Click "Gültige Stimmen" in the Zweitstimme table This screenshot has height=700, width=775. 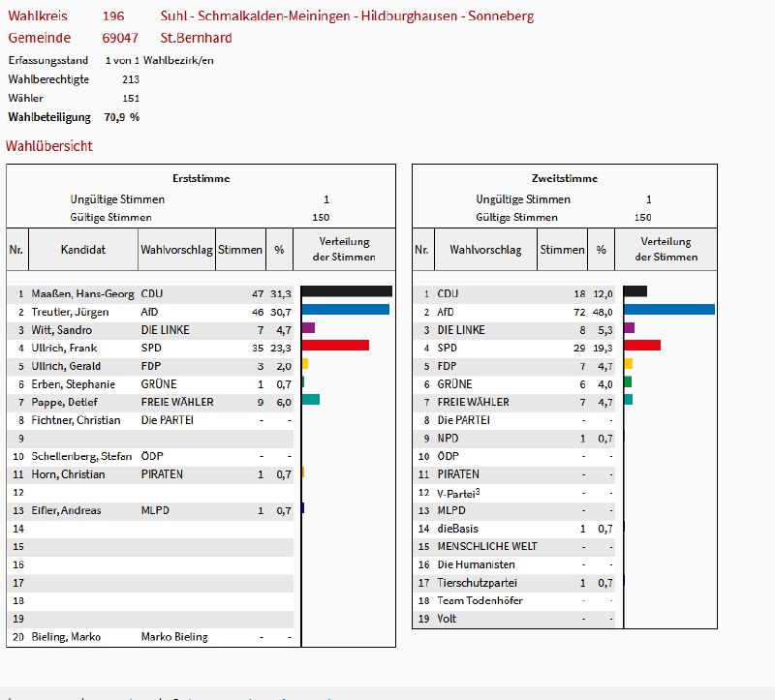coord(516,218)
